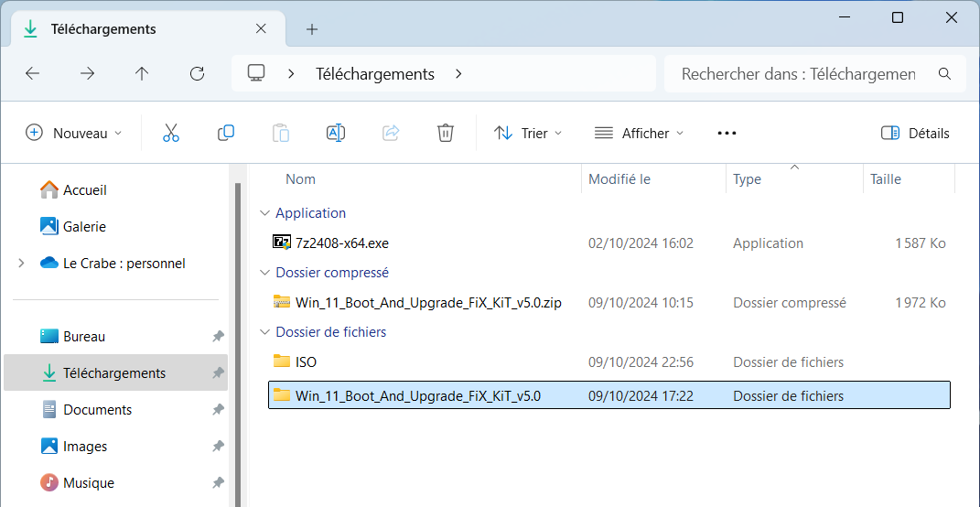Click the size value 1 972 Ko
This screenshot has height=507, width=980.
(x=920, y=303)
